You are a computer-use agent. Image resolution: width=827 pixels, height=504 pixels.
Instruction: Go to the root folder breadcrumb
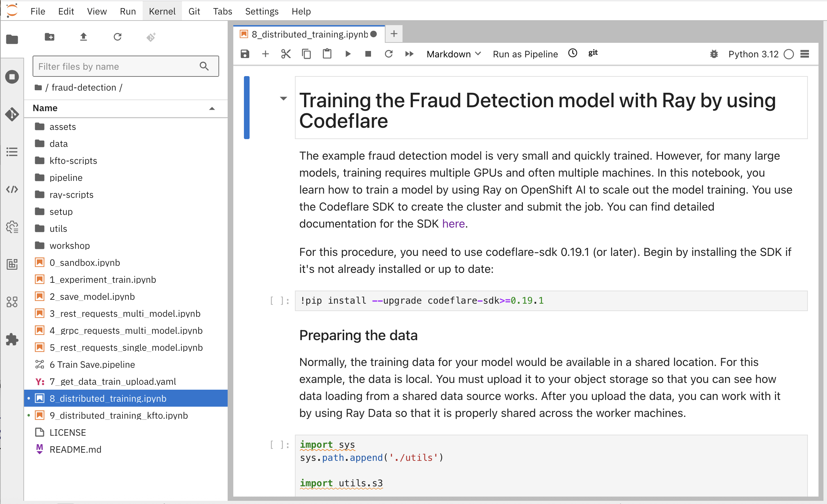[x=38, y=87]
